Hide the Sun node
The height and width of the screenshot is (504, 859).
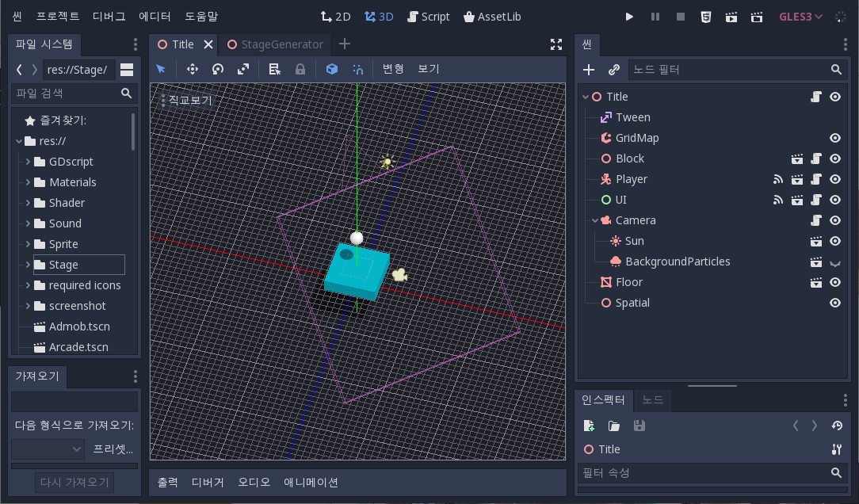(x=835, y=241)
